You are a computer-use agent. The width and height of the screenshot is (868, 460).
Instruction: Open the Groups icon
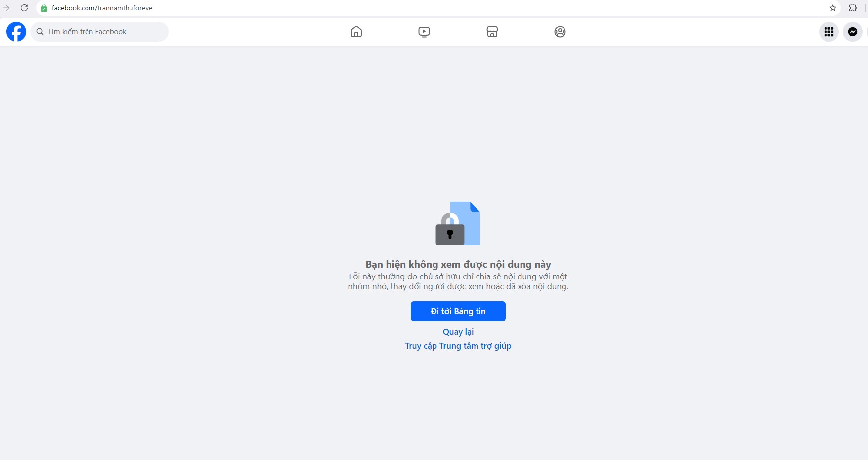point(560,32)
